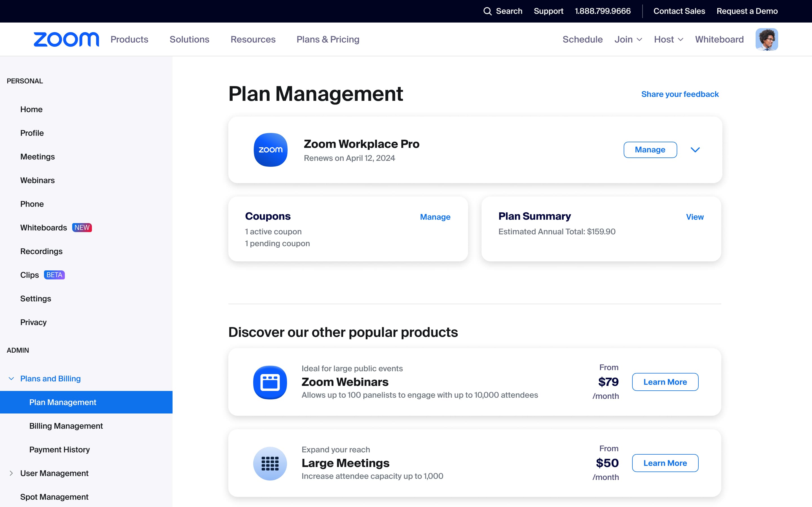Click the Zoom Webinars product icon
Image resolution: width=812 pixels, height=507 pixels.
click(x=270, y=382)
